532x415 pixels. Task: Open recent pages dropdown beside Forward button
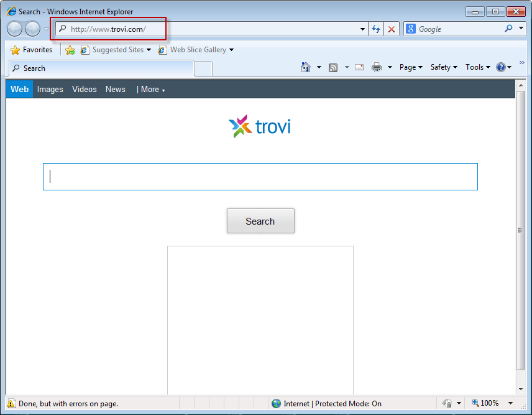[46, 29]
